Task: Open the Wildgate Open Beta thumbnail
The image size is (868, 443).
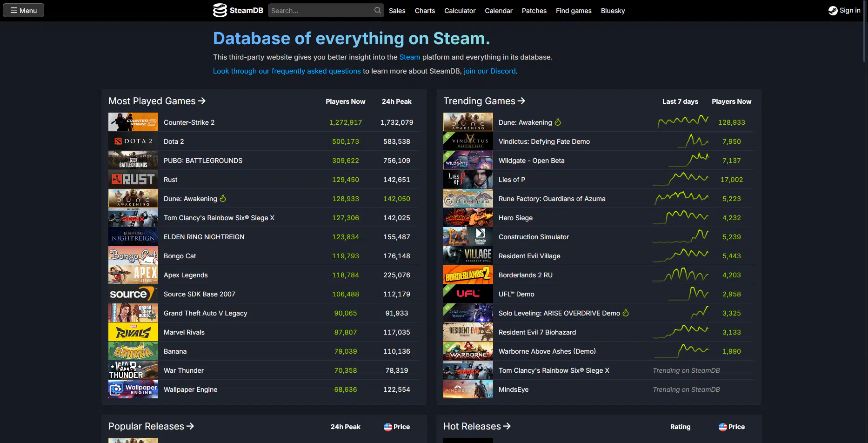Action: coord(468,160)
